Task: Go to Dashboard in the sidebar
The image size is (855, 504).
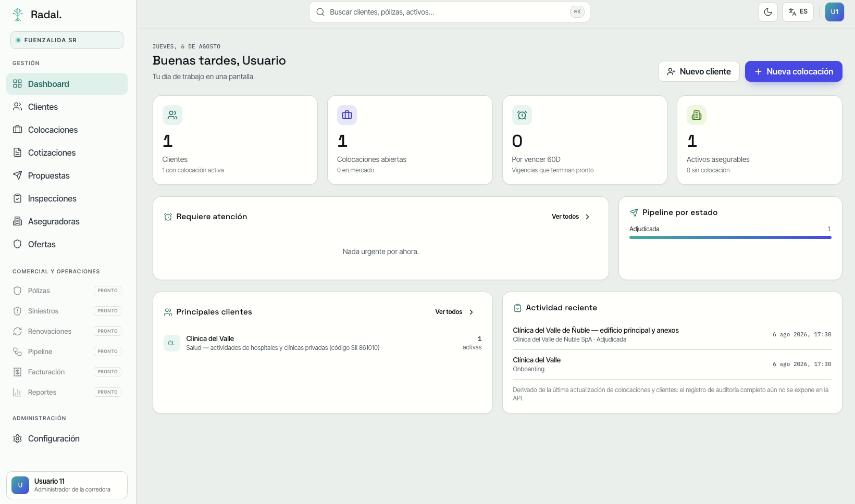Action: (x=67, y=84)
